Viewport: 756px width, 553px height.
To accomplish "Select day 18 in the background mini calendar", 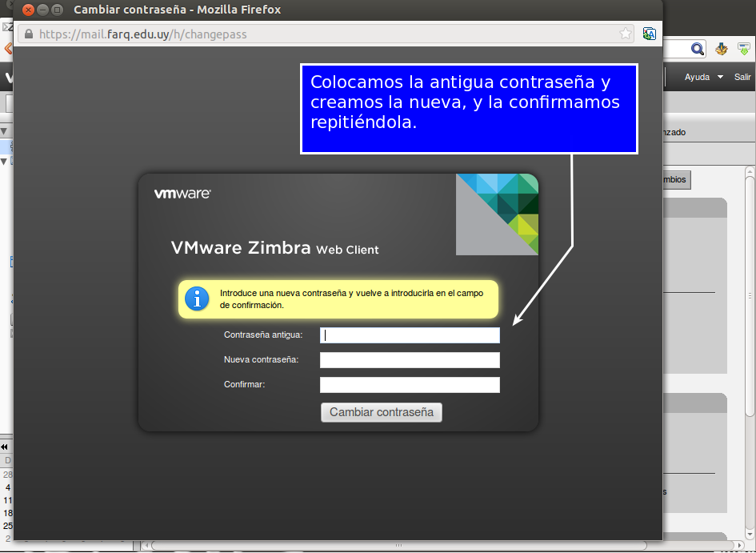I will click(x=8, y=513).
